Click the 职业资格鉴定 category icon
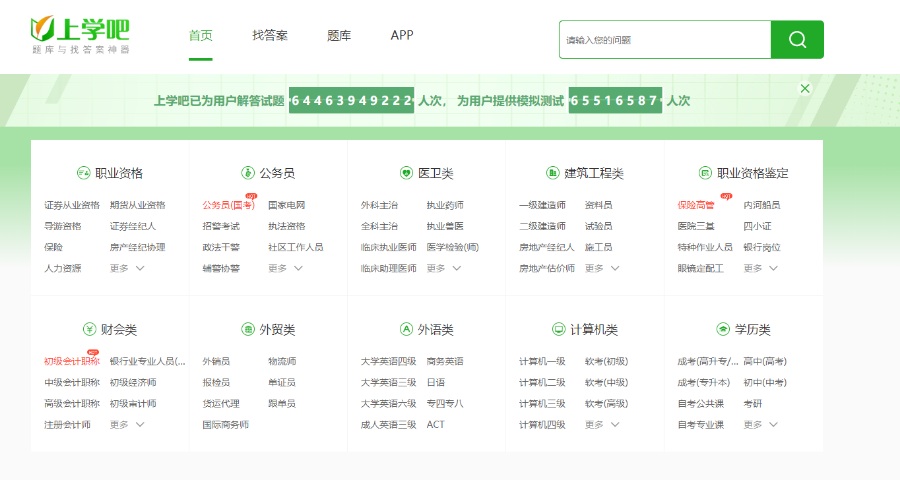The image size is (900, 480). click(705, 173)
